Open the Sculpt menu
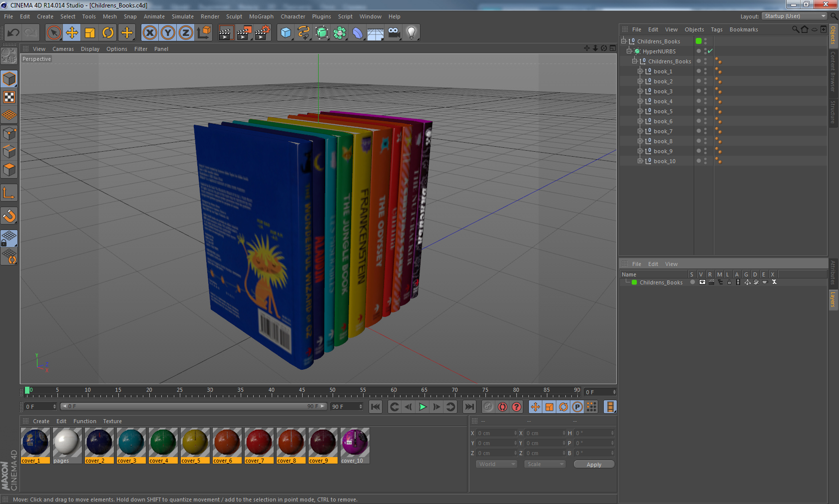Screen dimensions: 839x504 [234, 16]
